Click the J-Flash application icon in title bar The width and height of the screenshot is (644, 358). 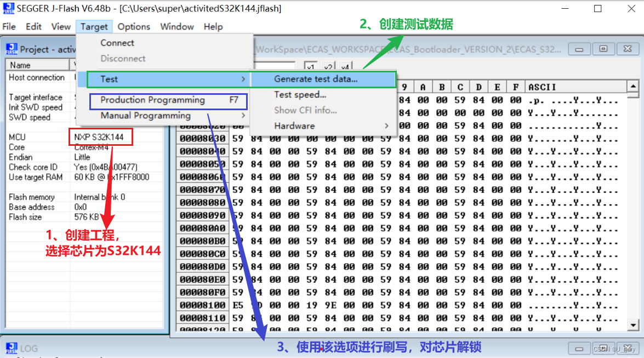(8, 8)
